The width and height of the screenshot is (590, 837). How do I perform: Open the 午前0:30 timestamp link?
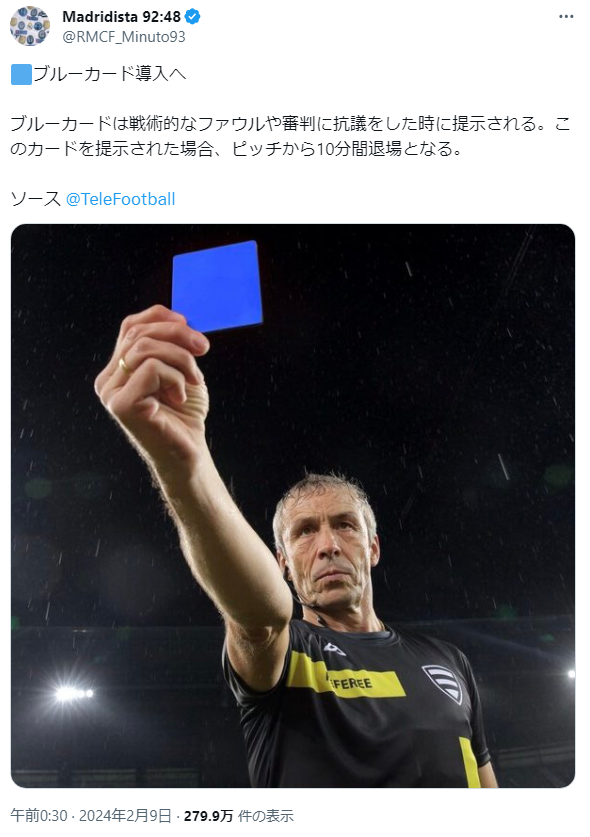pos(39,816)
